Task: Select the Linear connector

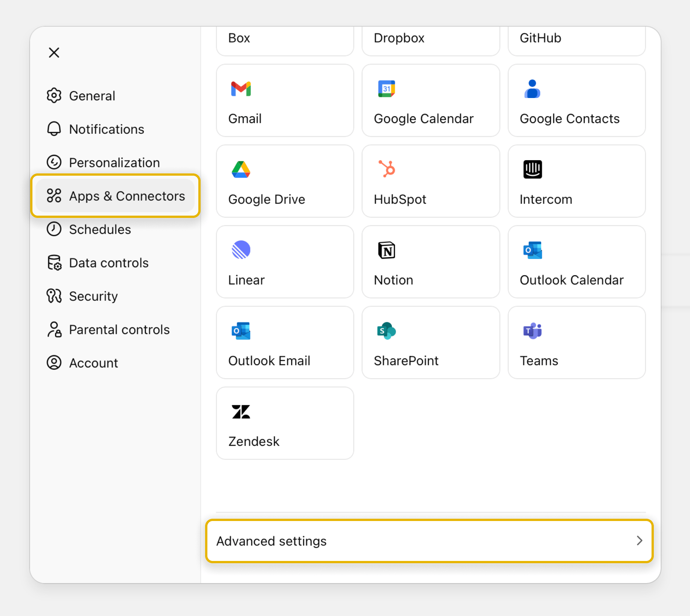Action: click(x=284, y=262)
